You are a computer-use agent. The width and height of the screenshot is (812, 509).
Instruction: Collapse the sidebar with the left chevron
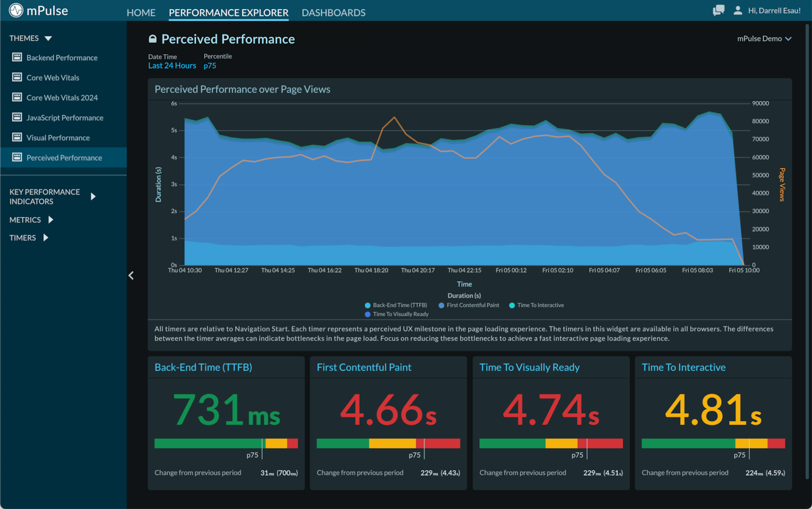(x=131, y=276)
